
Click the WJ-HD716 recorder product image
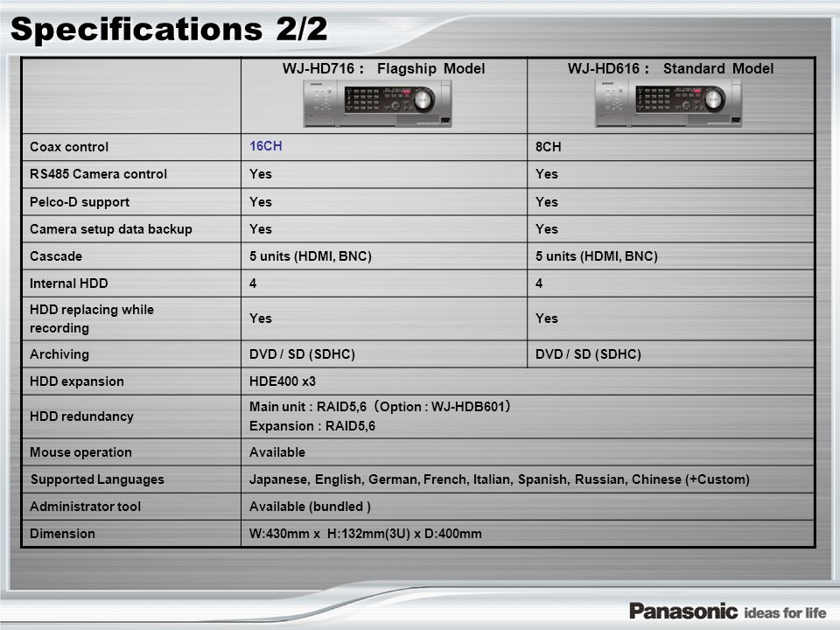(x=378, y=103)
